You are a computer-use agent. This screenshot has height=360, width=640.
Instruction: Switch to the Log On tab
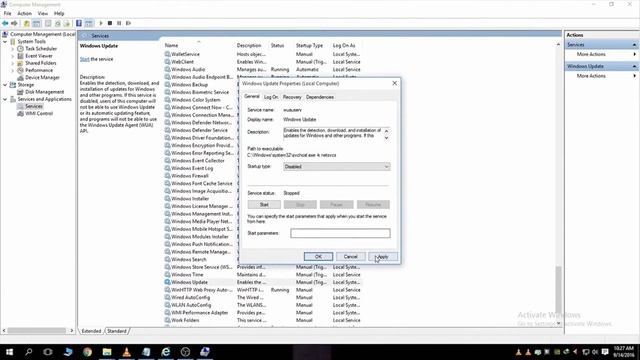point(271,97)
